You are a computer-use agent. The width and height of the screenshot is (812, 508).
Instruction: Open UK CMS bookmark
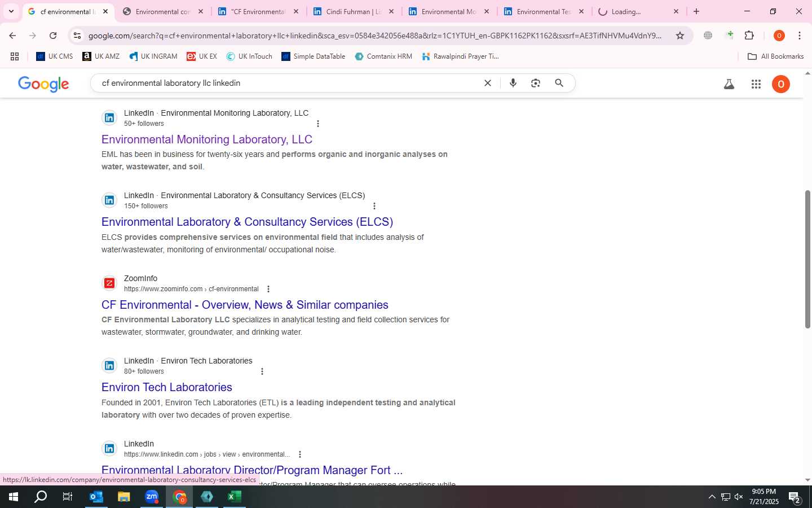coord(55,56)
